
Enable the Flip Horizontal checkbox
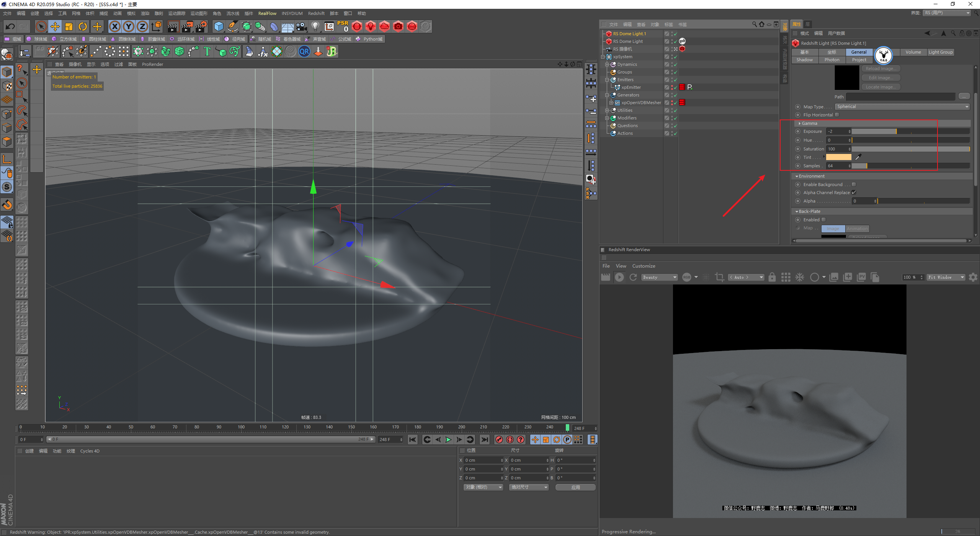tap(837, 115)
